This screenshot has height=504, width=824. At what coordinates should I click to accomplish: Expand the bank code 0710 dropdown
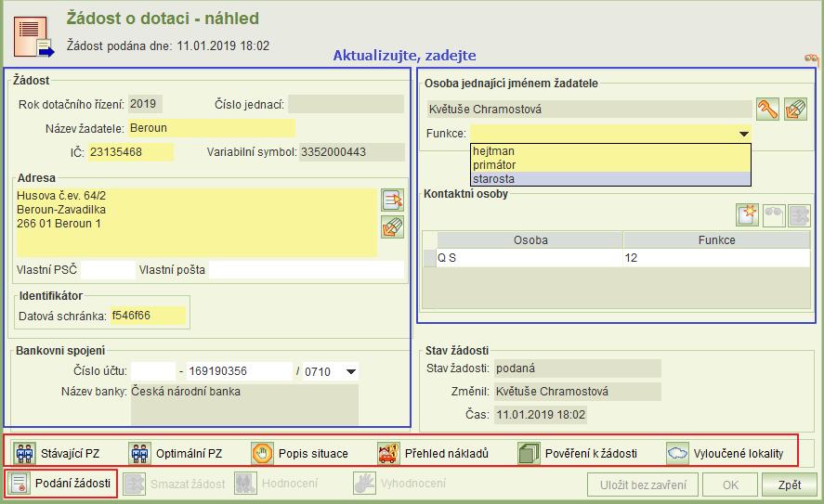[351, 371]
